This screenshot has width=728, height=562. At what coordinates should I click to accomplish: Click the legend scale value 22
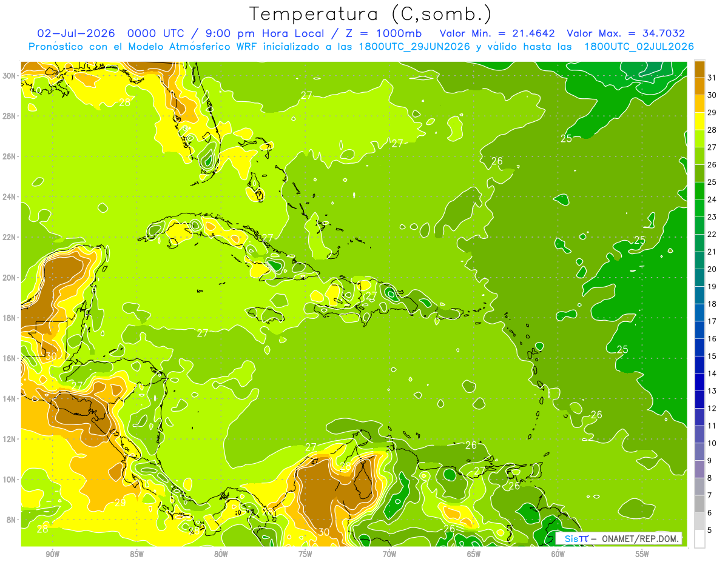point(712,234)
